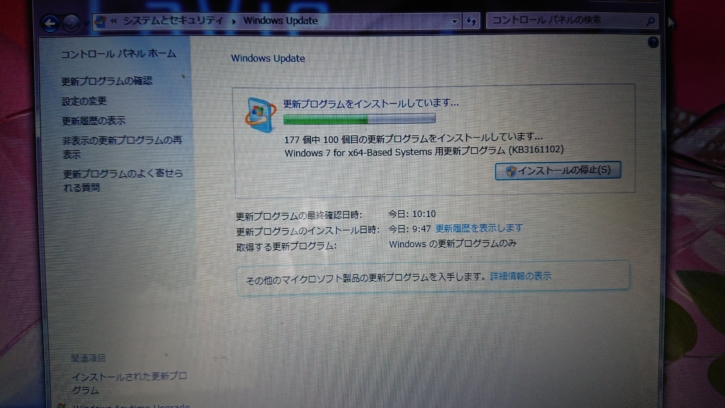Open the 更新履歴を表示します link
The image size is (725, 408).
[x=478, y=229]
